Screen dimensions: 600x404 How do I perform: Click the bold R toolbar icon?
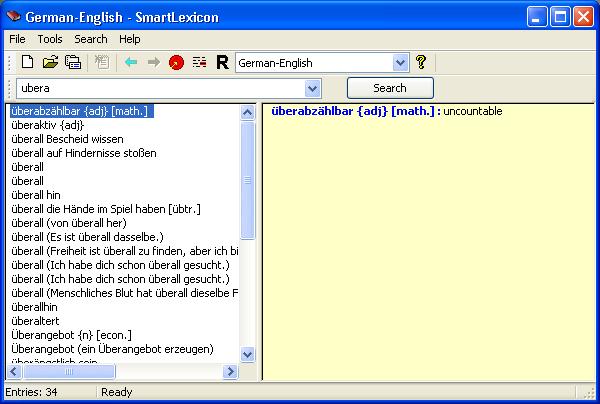222,62
